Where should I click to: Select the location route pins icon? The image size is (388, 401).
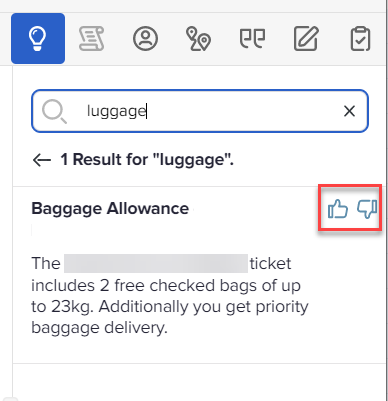click(x=198, y=39)
